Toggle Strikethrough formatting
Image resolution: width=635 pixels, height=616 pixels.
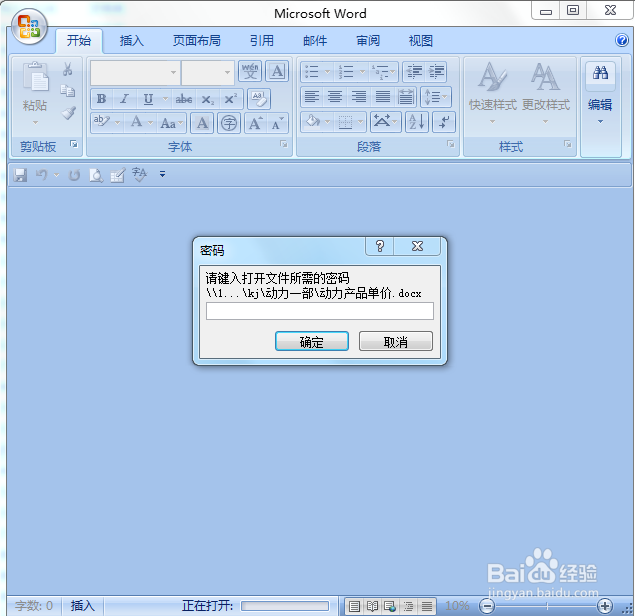pos(183,99)
